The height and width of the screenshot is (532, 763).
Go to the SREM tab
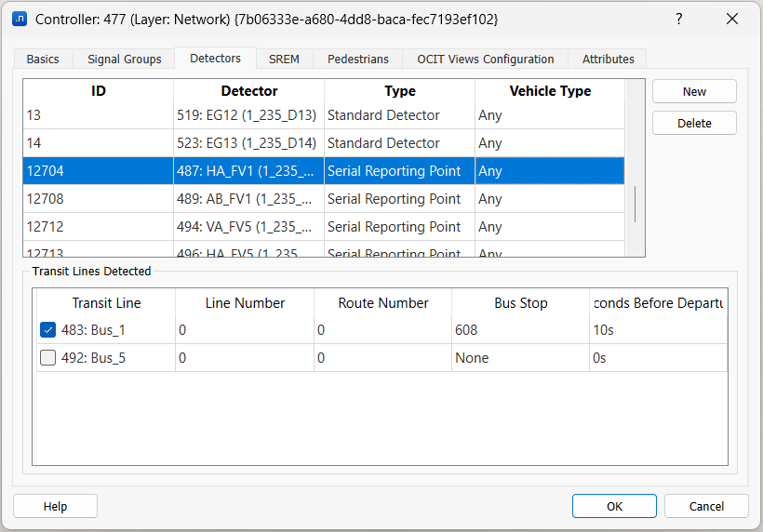(284, 59)
